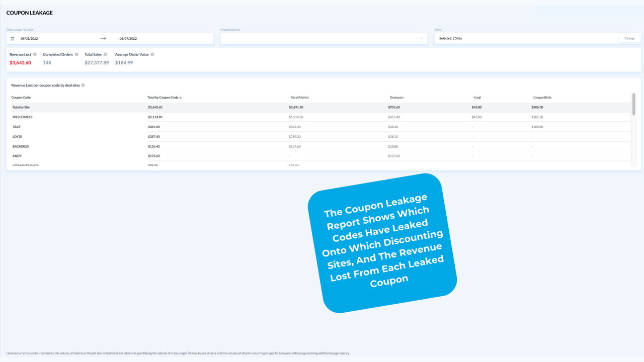Click TAKE total value $481.60

(x=154, y=127)
